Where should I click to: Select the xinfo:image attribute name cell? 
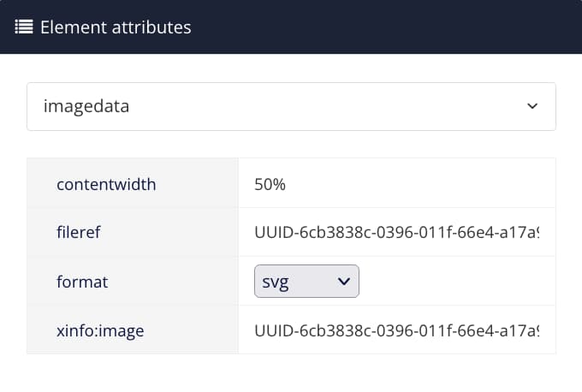pos(100,330)
